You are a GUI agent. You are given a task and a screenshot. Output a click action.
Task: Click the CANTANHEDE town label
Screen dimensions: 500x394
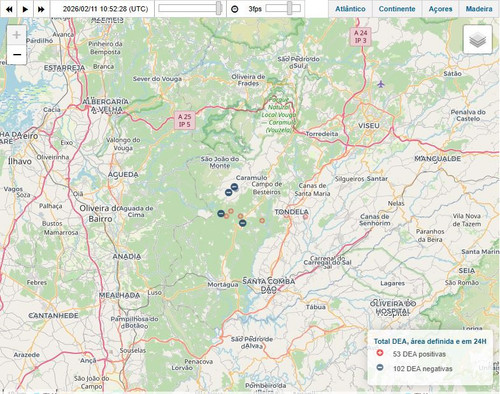tap(53, 315)
